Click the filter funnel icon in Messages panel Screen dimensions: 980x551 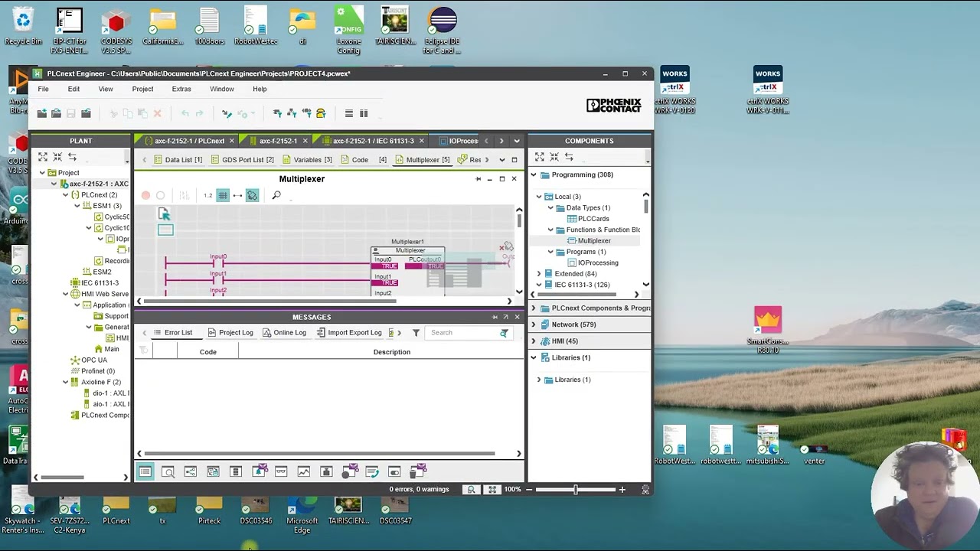pos(416,333)
